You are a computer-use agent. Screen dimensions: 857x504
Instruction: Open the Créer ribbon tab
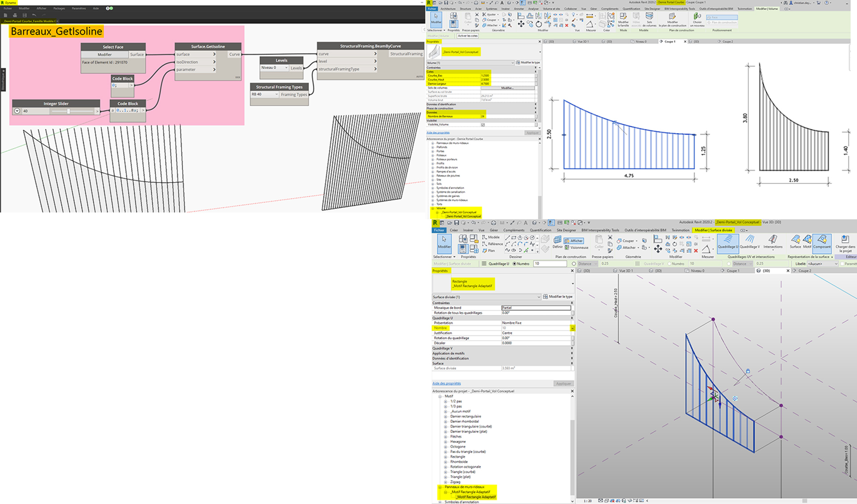coord(453,230)
